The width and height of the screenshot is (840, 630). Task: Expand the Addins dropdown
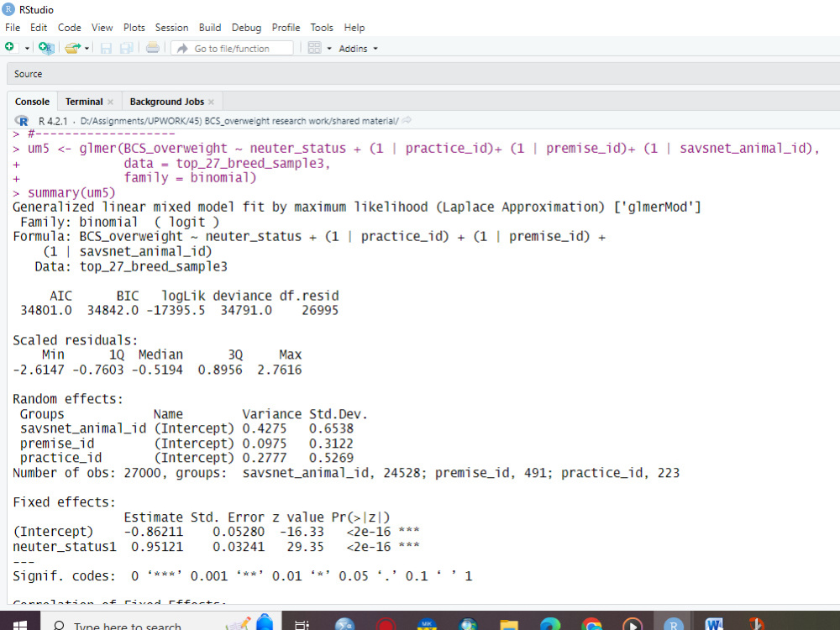(x=357, y=48)
